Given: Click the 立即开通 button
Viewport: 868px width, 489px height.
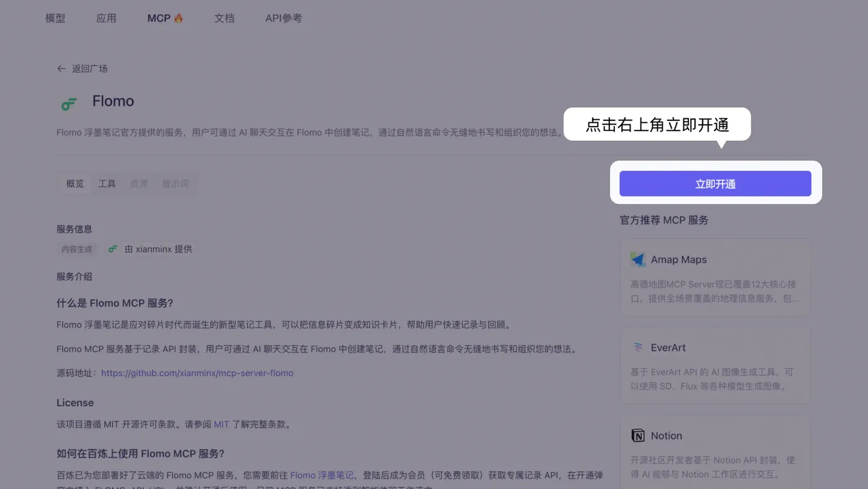Looking at the screenshot, I should pyautogui.click(x=715, y=184).
